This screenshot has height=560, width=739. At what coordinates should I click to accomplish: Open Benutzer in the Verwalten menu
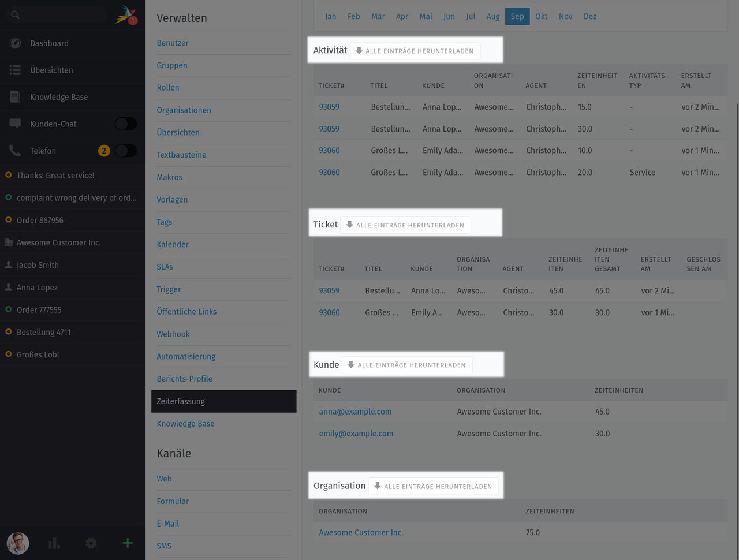pos(171,43)
